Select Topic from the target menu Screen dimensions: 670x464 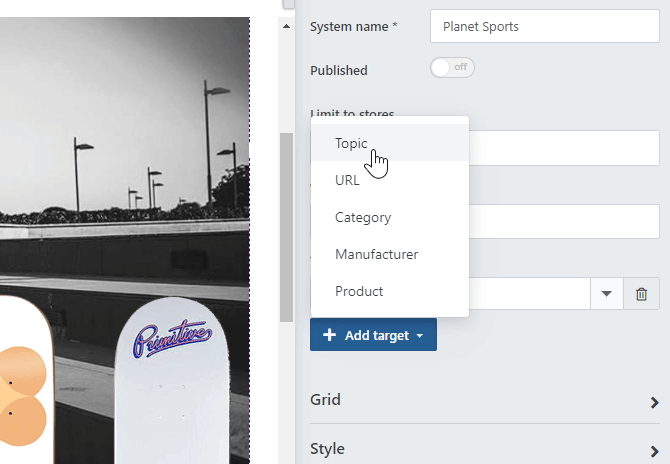pos(352,143)
